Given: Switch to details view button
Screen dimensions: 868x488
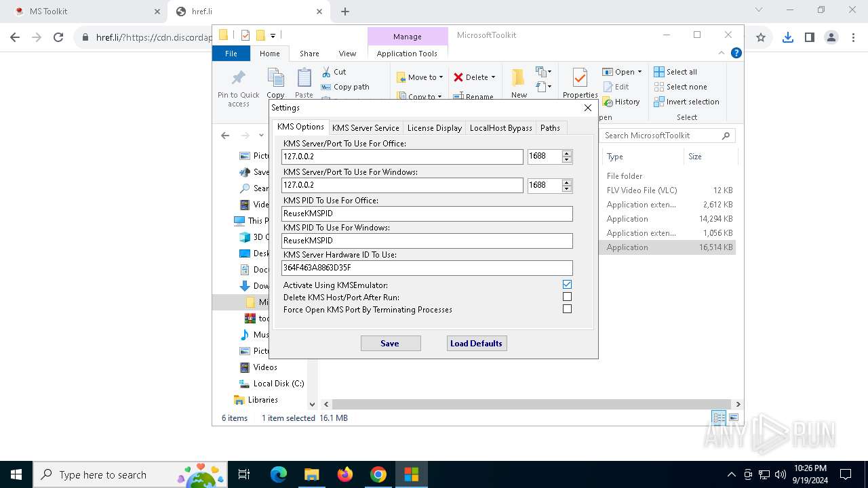Looking at the screenshot, I should pyautogui.click(x=719, y=418).
